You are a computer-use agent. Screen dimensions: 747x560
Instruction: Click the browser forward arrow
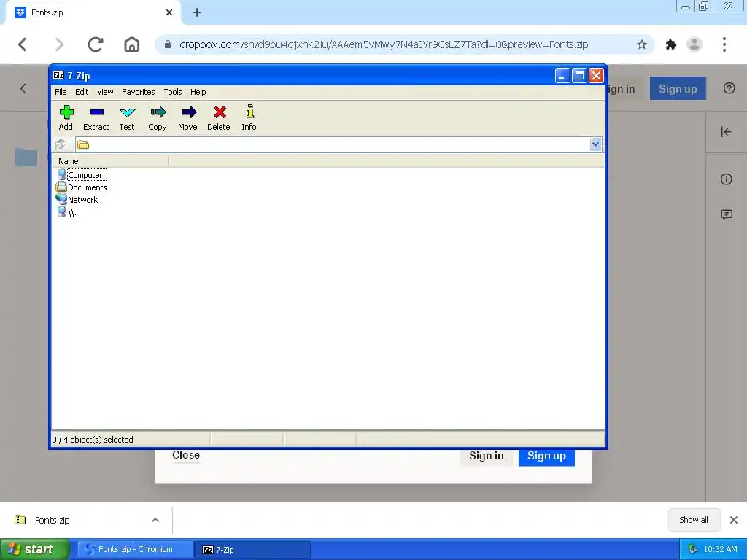[59, 44]
